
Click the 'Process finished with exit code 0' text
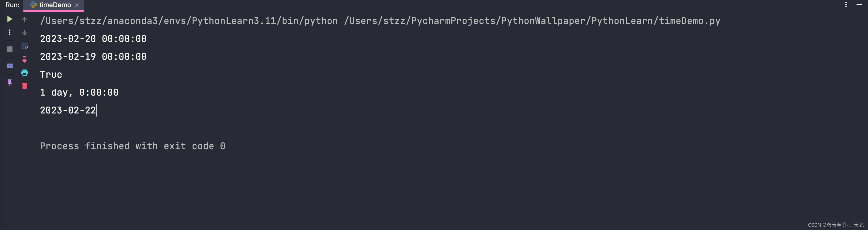coord(133,146)
